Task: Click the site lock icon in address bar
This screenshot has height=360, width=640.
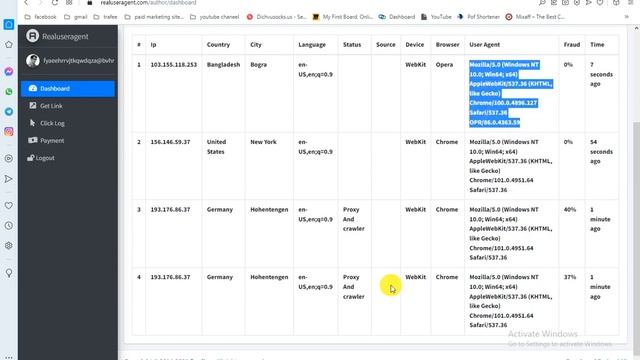Action: [x=90, y=3]
